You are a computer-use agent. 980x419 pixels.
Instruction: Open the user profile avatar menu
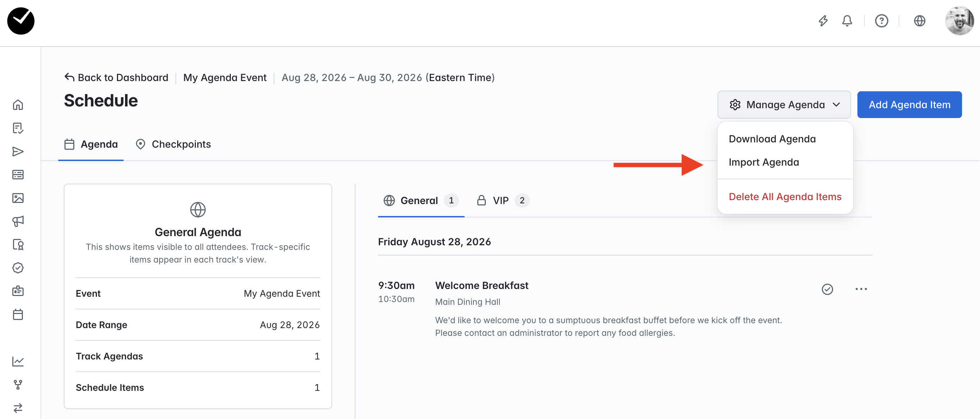point(959,20)
